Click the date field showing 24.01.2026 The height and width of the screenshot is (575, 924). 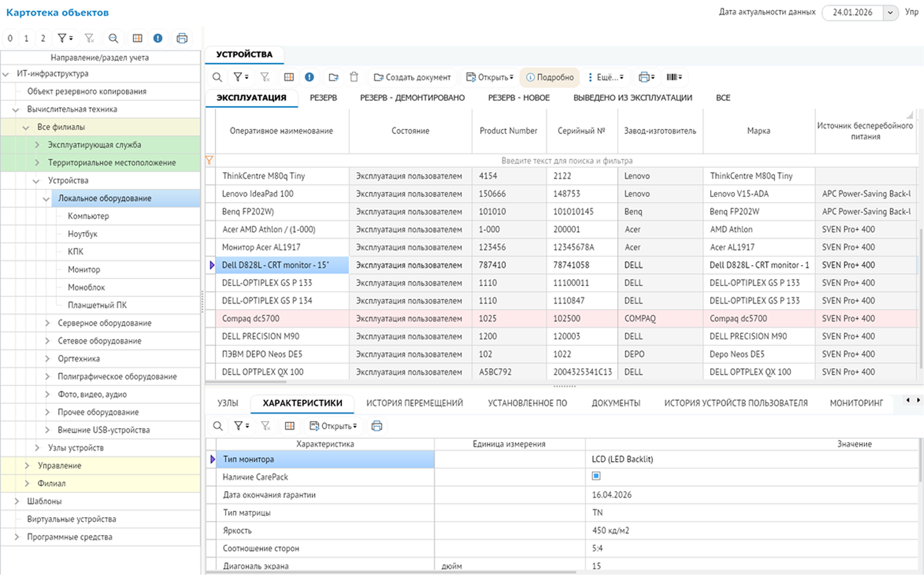pyautogui.click(x=852, y=12)
